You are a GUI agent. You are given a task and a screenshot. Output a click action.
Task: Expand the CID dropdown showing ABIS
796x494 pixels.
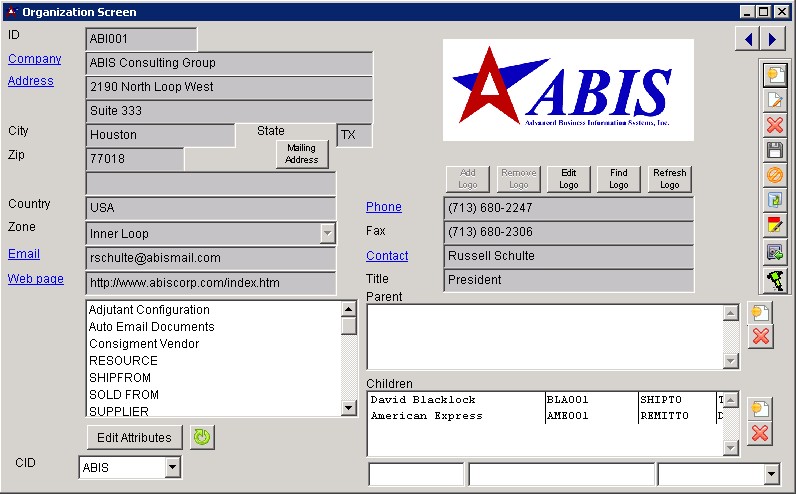172,467
